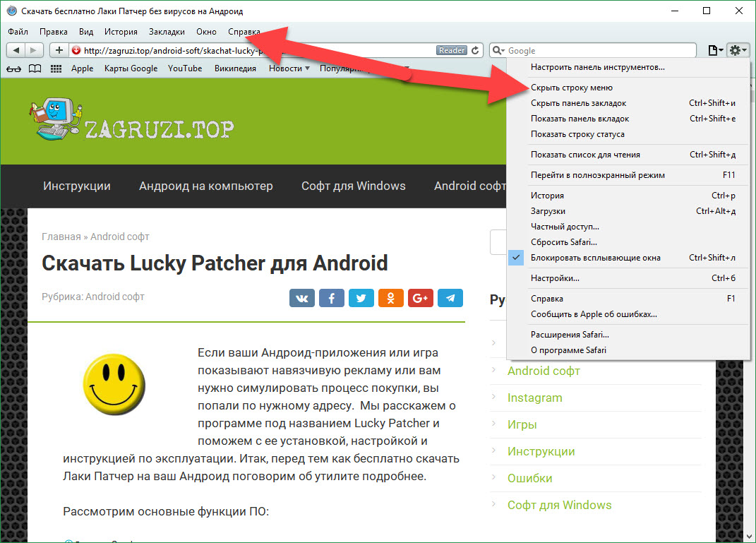Expand the 'Новости' bookmarks dropdown

pyautogui.click(x=289, y=68)
